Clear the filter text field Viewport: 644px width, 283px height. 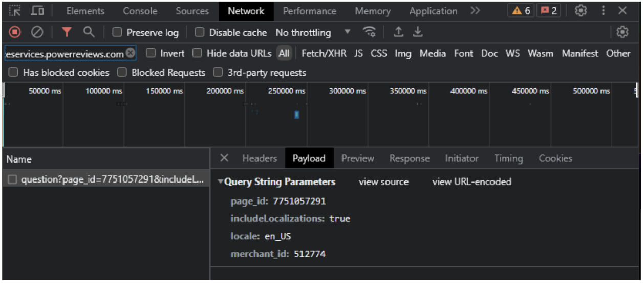pyautogui.click(x=131, y=53)
